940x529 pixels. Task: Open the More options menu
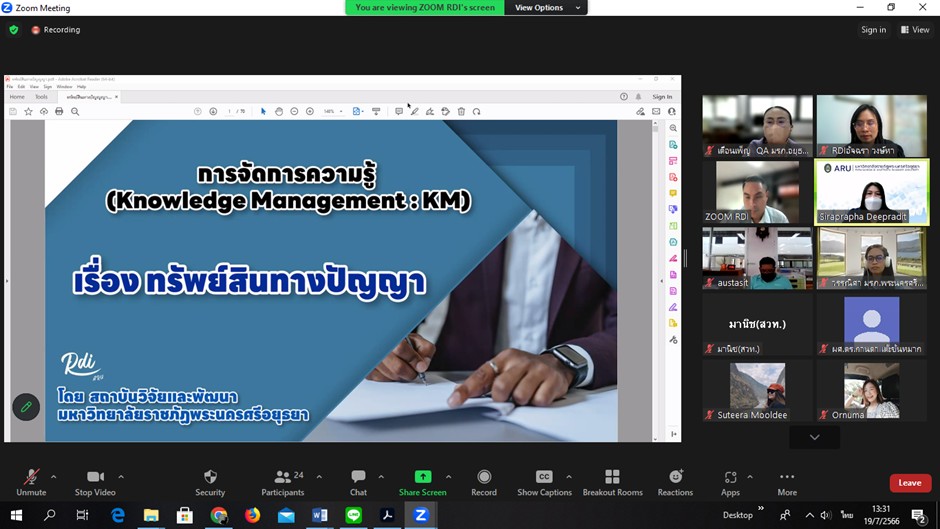[787, 483]
